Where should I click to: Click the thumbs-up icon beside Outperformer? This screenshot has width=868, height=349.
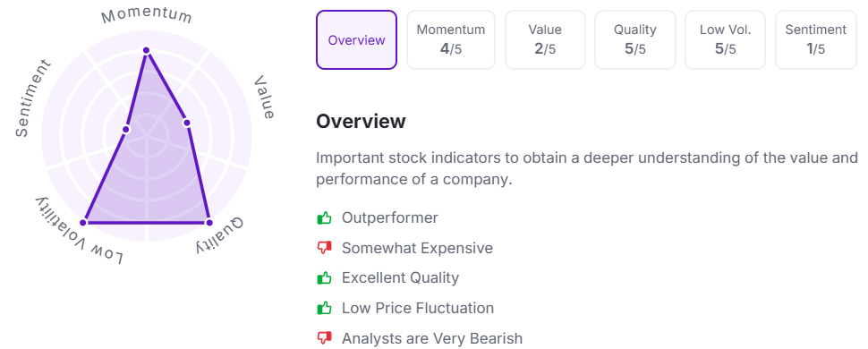pyautogui.click(x=324, y=218)
